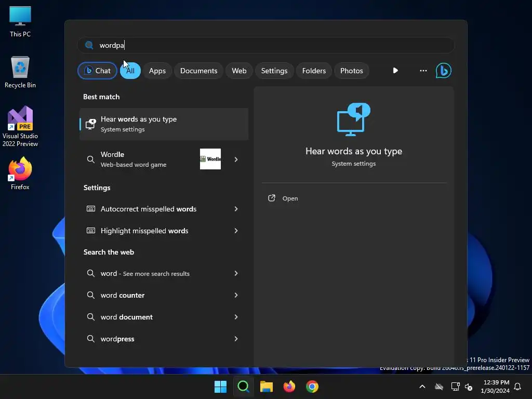Expand the Wordle result chevron
532x399 pixels.
(236, 159)
